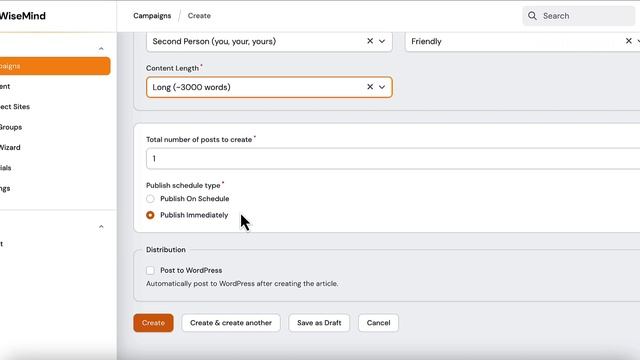Viewport: 640px width, 360px height.
Task: Focus the Search field
Action: pyautogui.click(x=579, y=16)
